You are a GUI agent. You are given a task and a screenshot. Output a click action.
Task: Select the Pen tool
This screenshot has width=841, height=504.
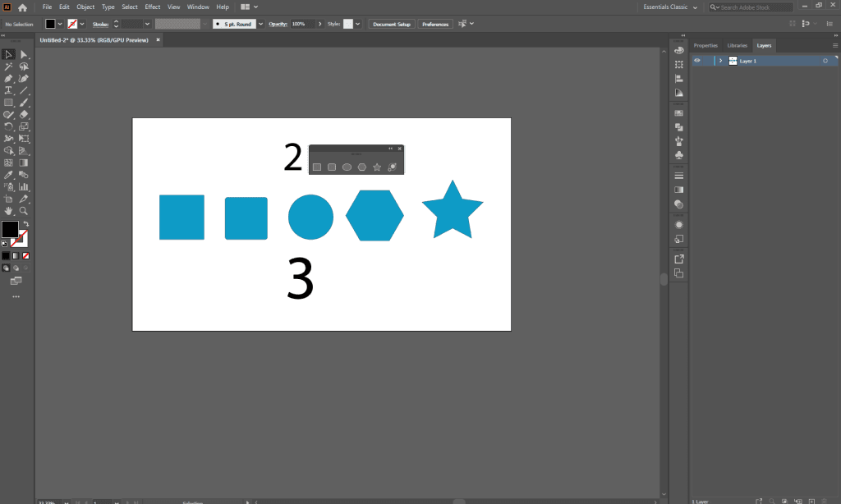[8, 78]
